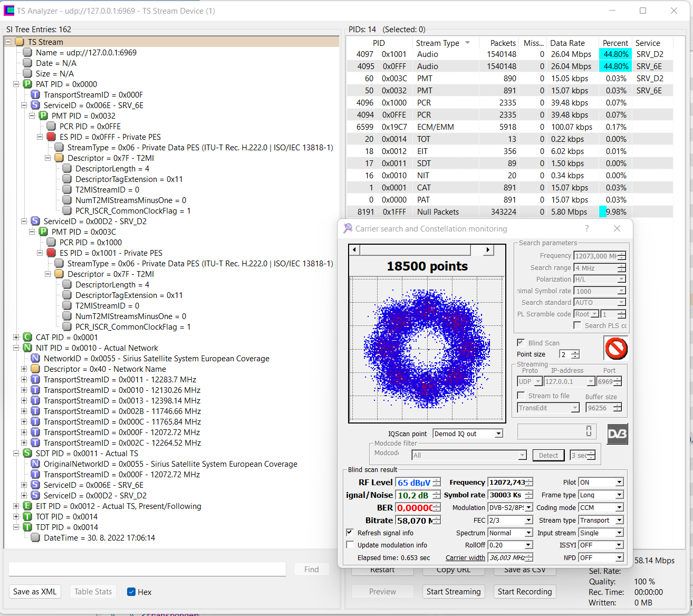Image resolution: width=693 pixels, height=616 pixels.
Task: Click the NIT PID green N icon
Action: click(x=27, y=348)
